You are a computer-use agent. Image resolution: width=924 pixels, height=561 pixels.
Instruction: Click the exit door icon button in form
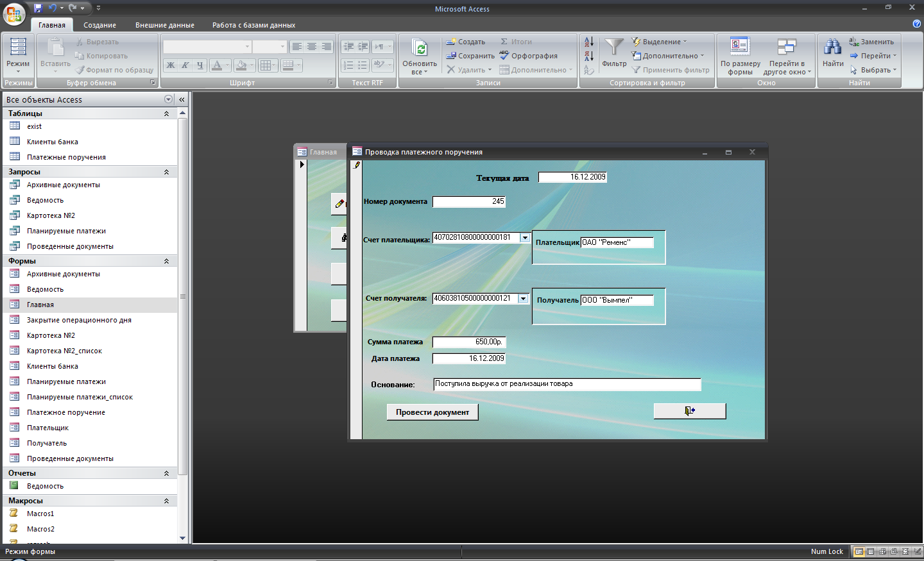690,411
